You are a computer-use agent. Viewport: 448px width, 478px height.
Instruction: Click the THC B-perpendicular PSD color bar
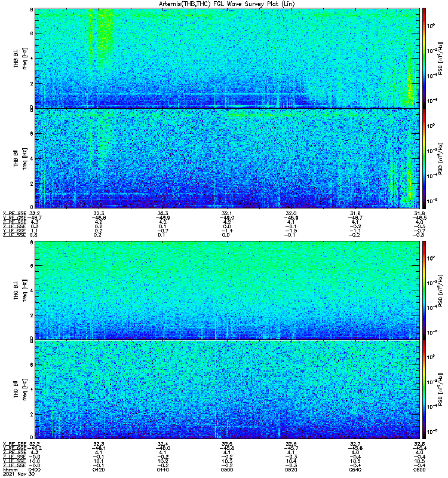coord(424,290)
